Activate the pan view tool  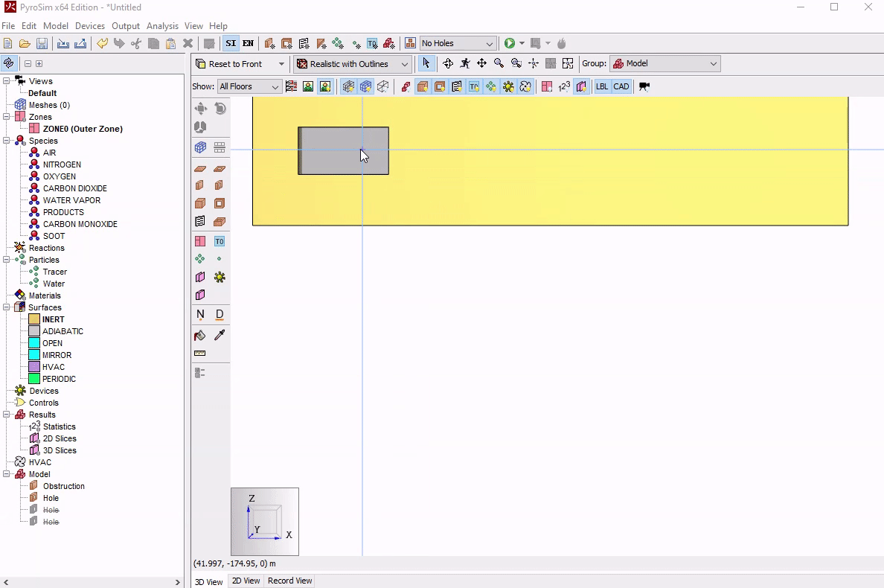point(481,64)
